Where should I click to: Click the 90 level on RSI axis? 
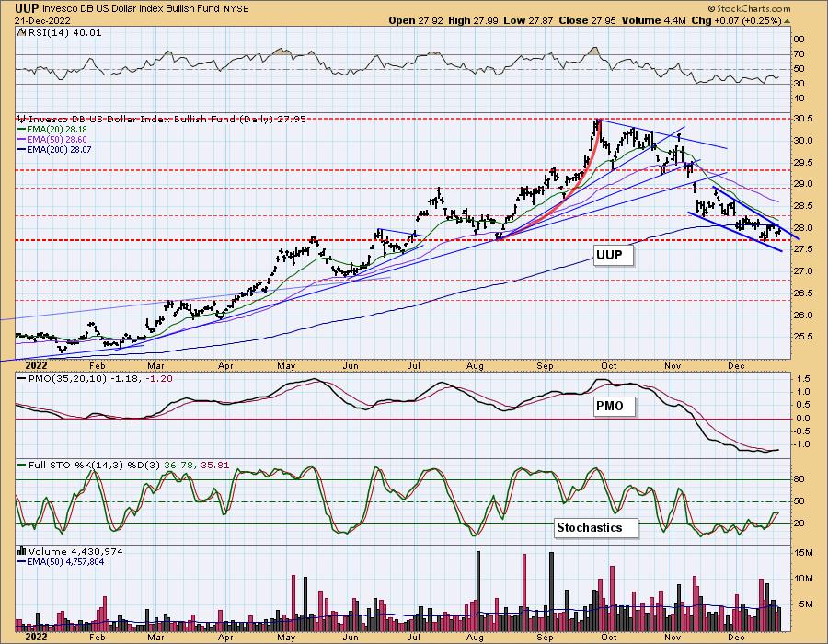tap(799, 40)
